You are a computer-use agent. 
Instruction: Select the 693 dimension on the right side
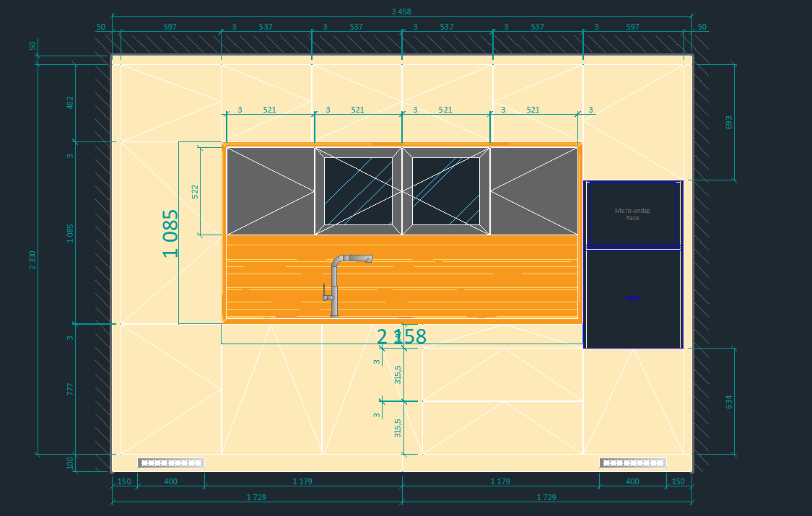pos(728,123)
